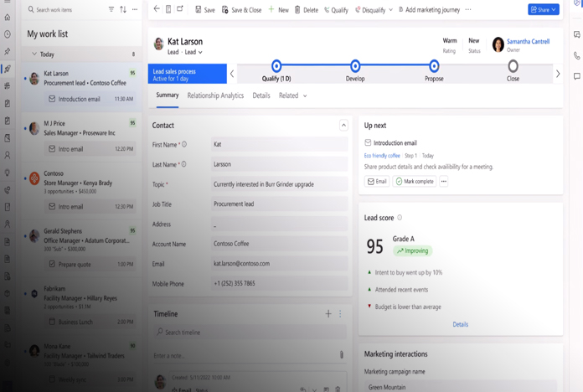Image resolution: width=583 pixels, height=392 pixels.
Task: Select Kat Larson work item
Action: click(x=81, y=87)
